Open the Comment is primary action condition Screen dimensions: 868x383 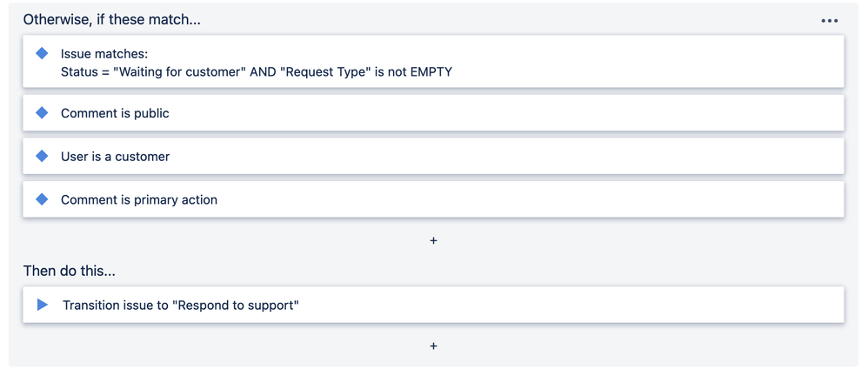[139, 199]
